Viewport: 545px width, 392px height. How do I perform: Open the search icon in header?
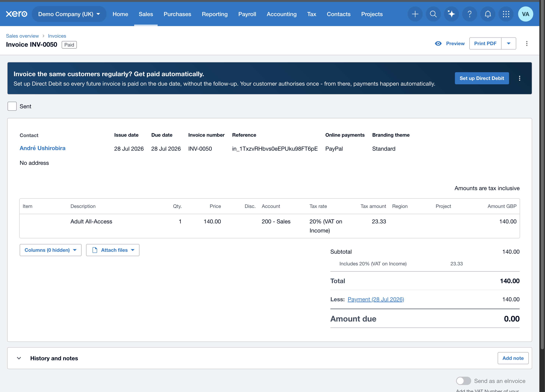pyautogui.click(x=433, y=14)
